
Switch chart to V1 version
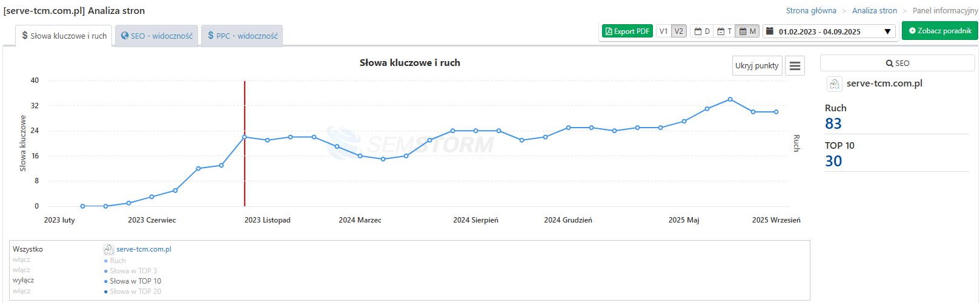[664, 31]
